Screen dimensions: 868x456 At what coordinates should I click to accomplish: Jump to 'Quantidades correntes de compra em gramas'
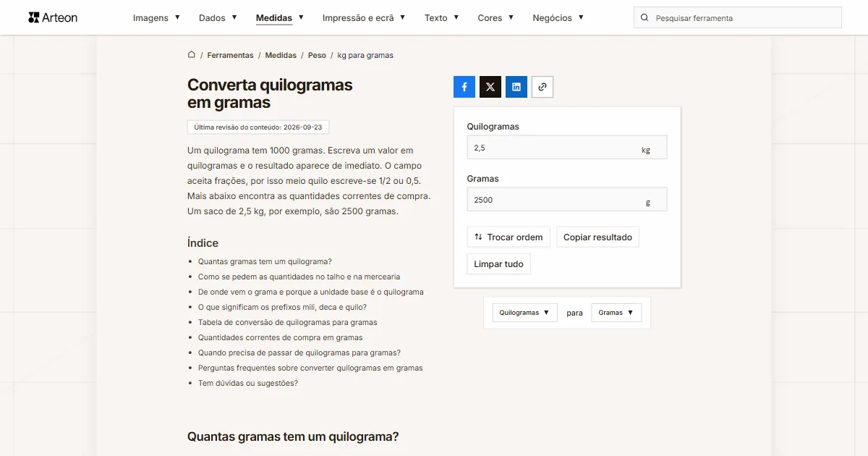pyautogui.click(x=281, y=337)
